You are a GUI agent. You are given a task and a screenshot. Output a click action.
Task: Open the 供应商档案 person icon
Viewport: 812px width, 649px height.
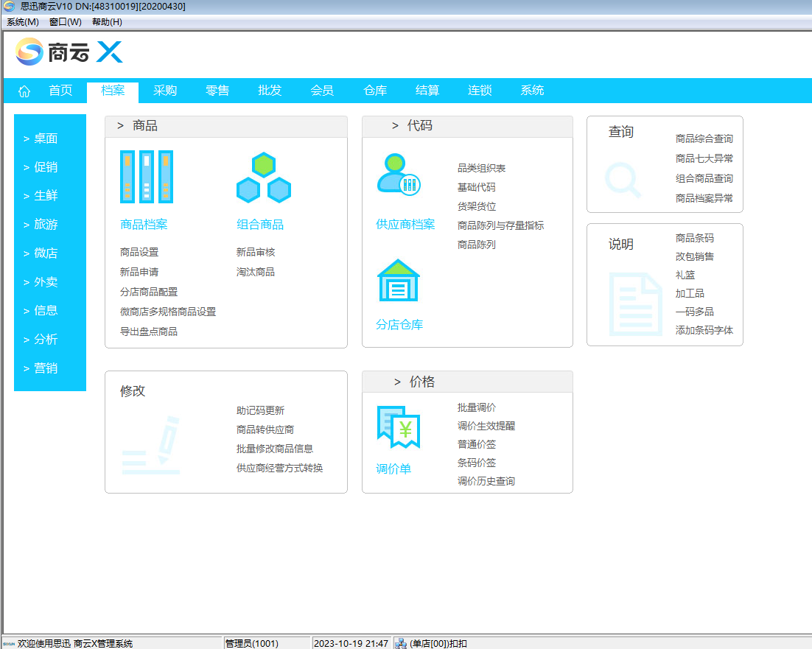pyautogui.click(x=399, y=175)
